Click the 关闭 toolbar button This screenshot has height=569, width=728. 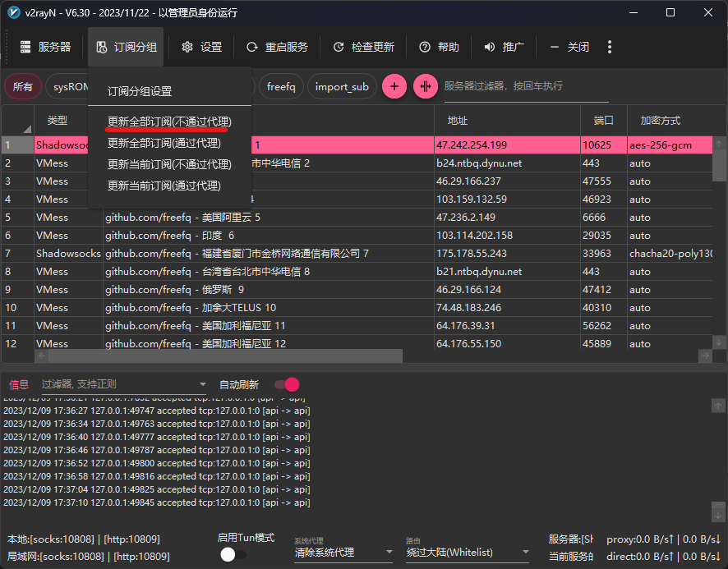tap(569, 47)
